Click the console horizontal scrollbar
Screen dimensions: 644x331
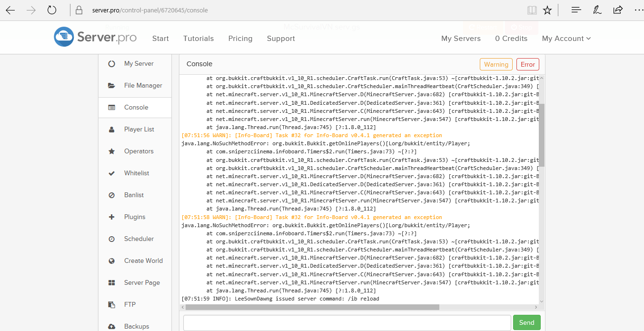pos(312,307)
